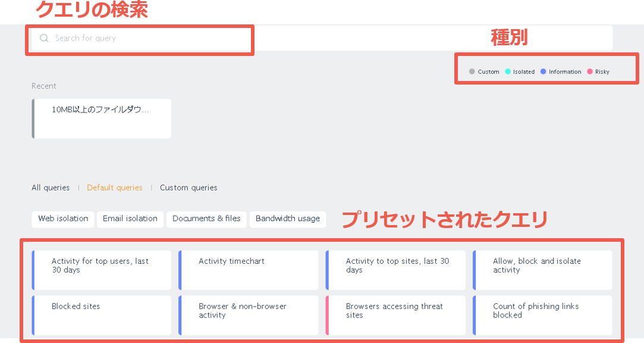Filter by Documents & files
644x343 pixels.
(x=206, y=219)
